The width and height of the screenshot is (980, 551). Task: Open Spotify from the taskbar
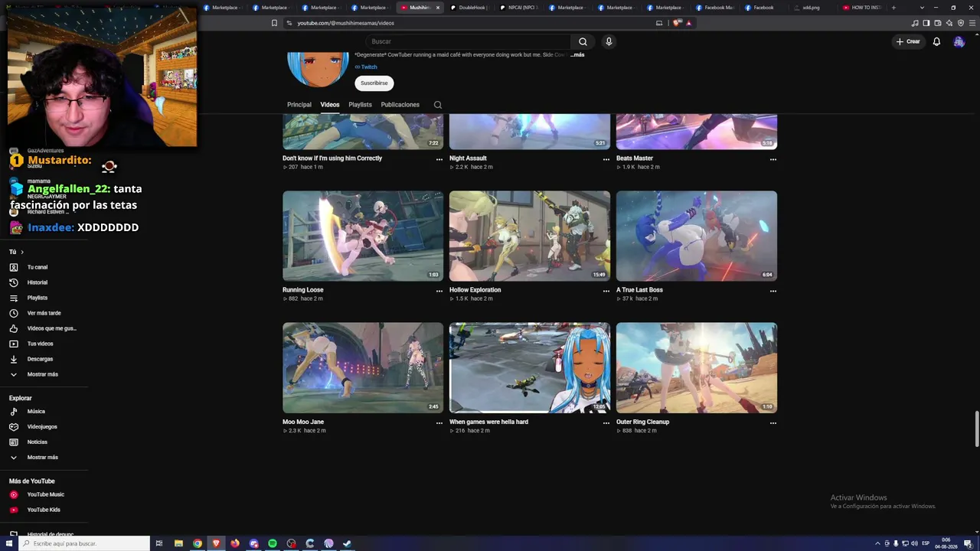[x=273, y=543]
